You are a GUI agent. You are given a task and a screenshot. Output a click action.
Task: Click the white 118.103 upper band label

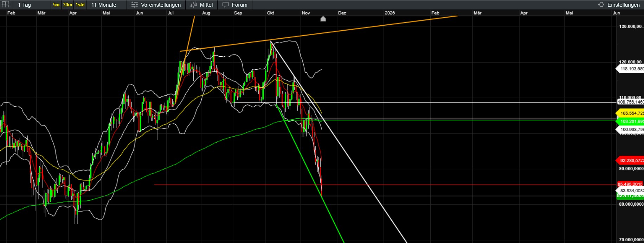pos(631,69)
